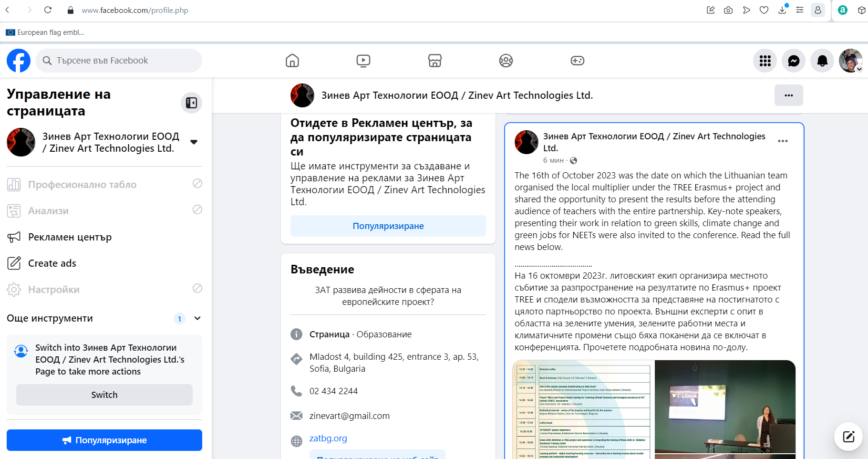The image size is (868, 459).
Task: Click the address location icon
Action: click(x=297, y=359)
